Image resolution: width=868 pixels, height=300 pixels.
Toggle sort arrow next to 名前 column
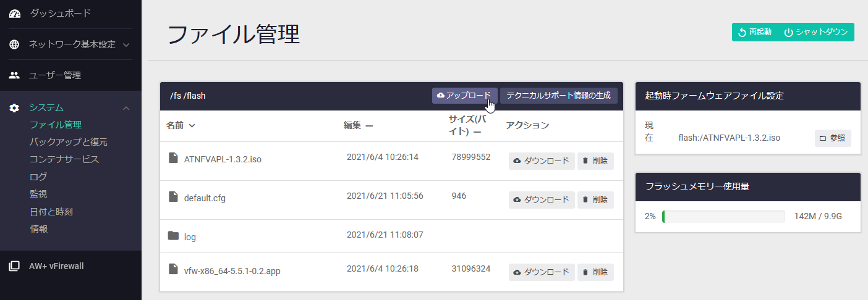192,125
